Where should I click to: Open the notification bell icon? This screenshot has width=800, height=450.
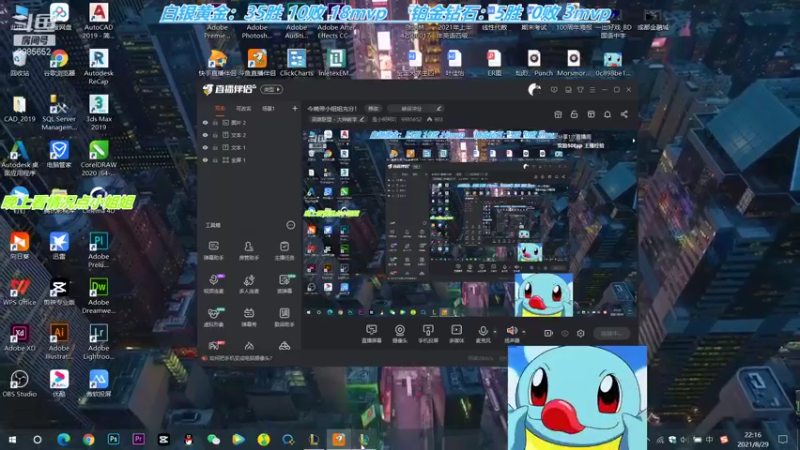point(607,114)
